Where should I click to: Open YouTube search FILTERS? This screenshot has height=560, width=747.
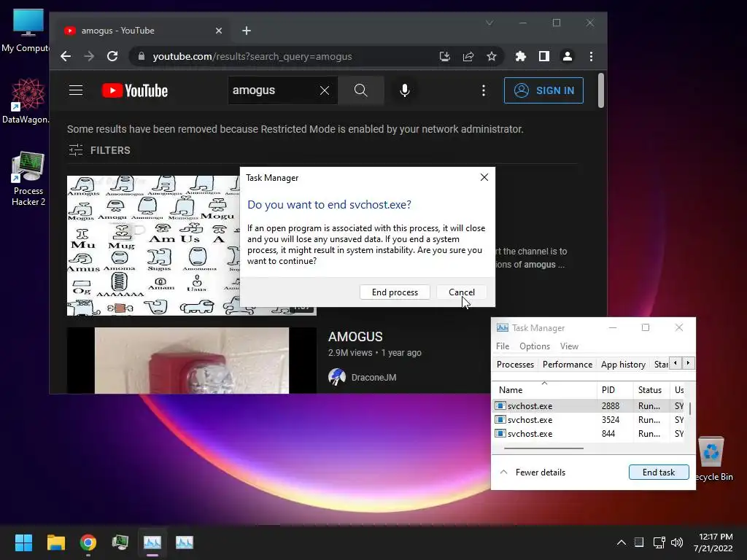tap(99, 150)
